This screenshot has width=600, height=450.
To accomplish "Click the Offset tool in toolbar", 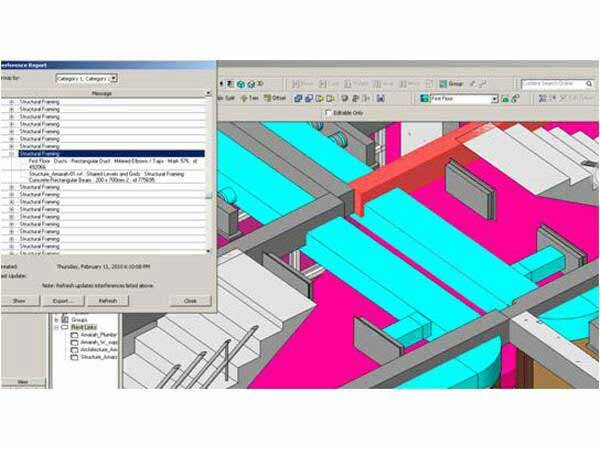I will (275, 98).
